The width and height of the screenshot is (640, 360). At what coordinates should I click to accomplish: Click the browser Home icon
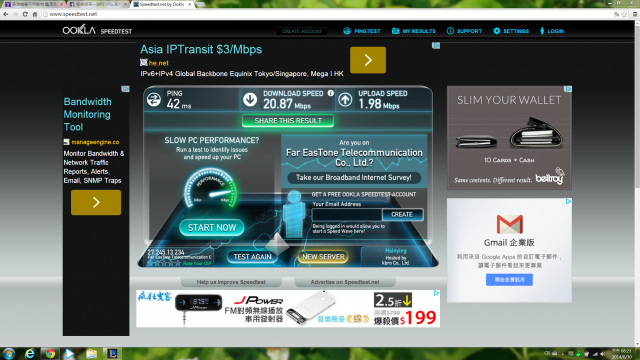[x=35, y=14]
